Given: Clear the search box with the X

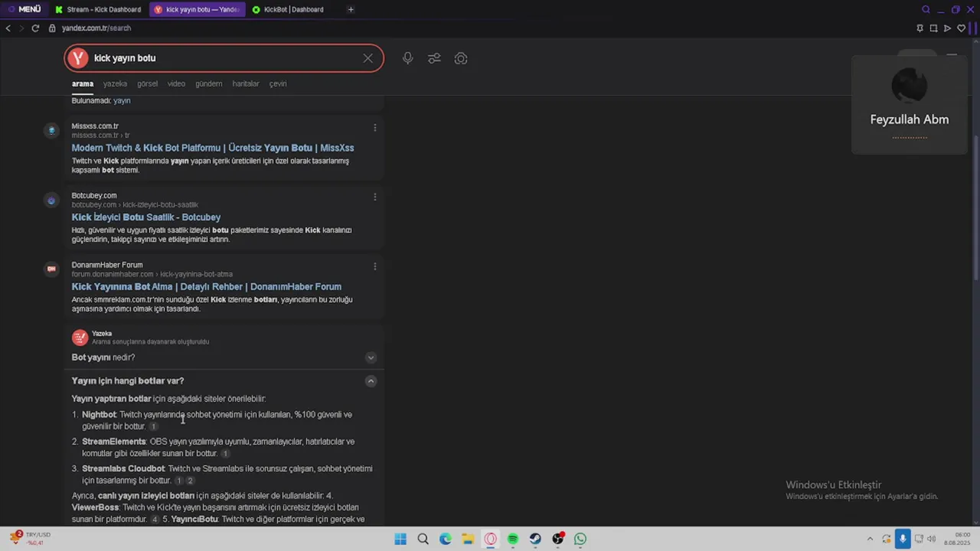Looking at the screenshot, I should [368, 58].
